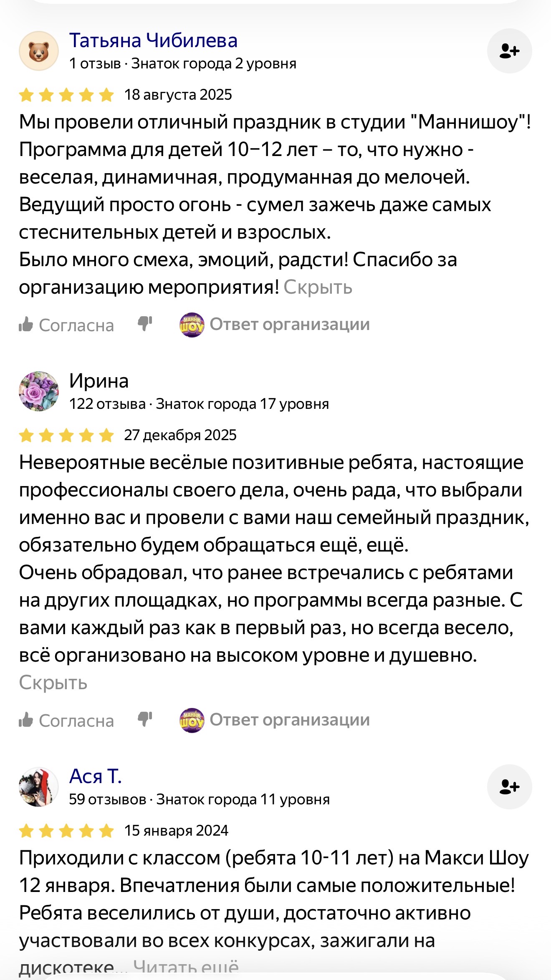The width and height of the screenshot is (551, 980).
Task: Open Маннишоу logo beside Ирина's organization reply
Action: click(192, 720)
